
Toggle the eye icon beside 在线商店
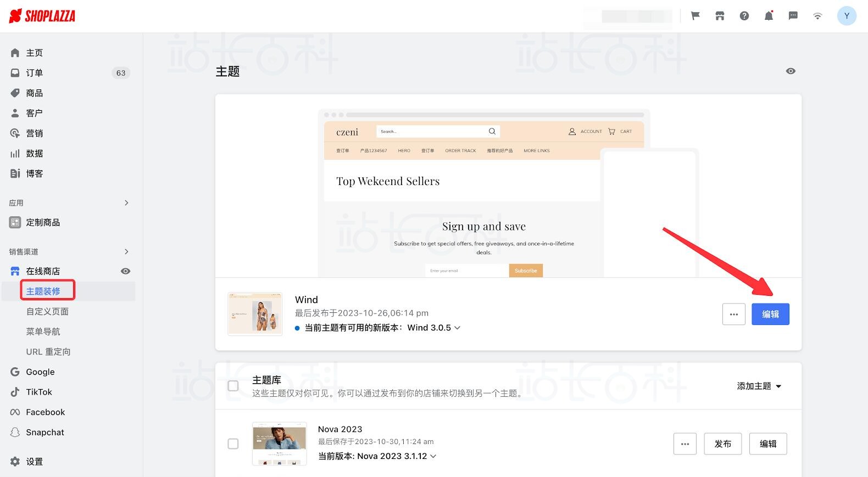pos(125,271)
